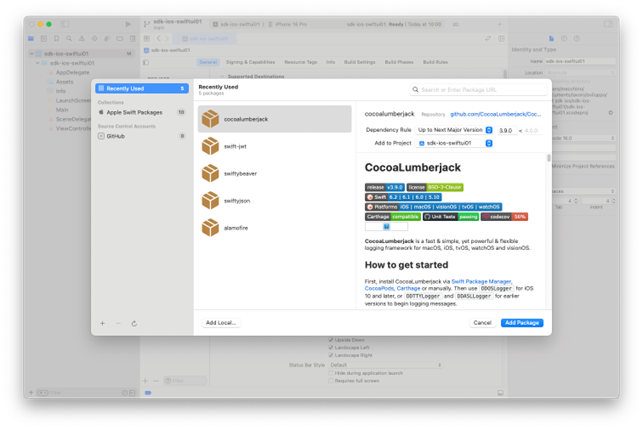The width and height of the screenshot is (643, 430).
Task: Collapse the sdk-ios-swiftui01 group folder
Action: 38,63
